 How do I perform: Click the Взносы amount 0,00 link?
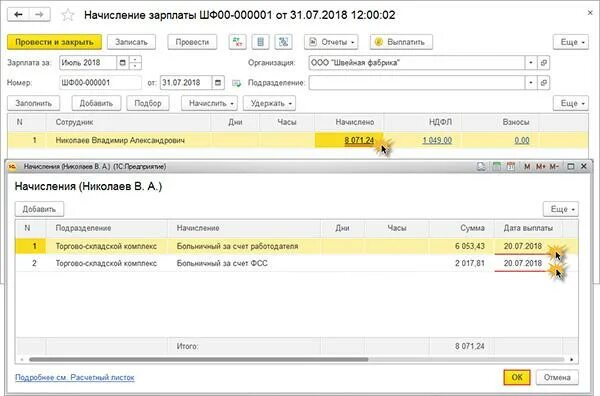point(522,140)
